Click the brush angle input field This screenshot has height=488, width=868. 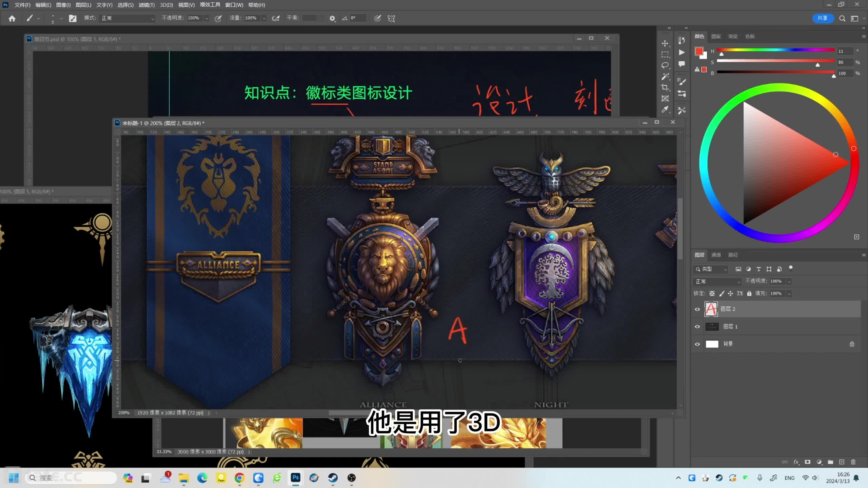point(358,18)
